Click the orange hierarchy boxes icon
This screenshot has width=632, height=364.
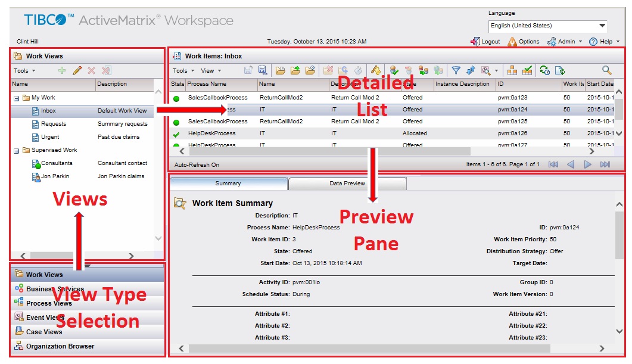512,70
